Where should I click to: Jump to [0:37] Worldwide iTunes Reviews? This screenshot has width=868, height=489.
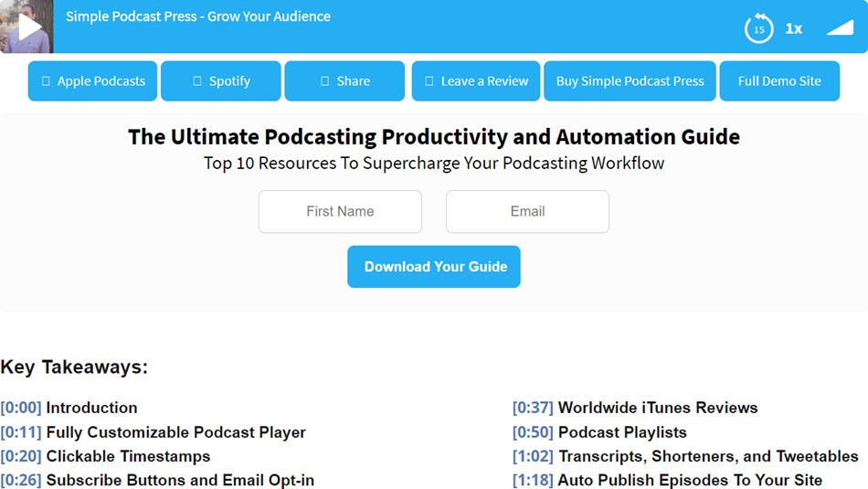533,408
